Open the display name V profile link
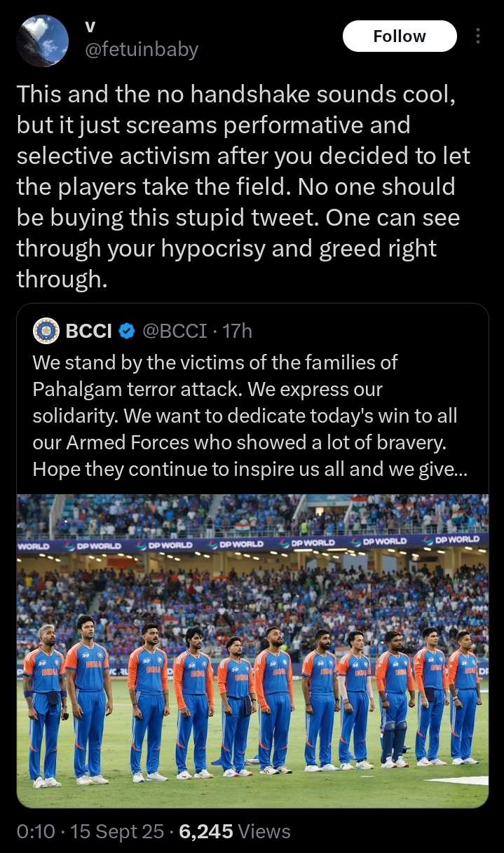Viewport: 504px width, 853px height. pos(90,26)
